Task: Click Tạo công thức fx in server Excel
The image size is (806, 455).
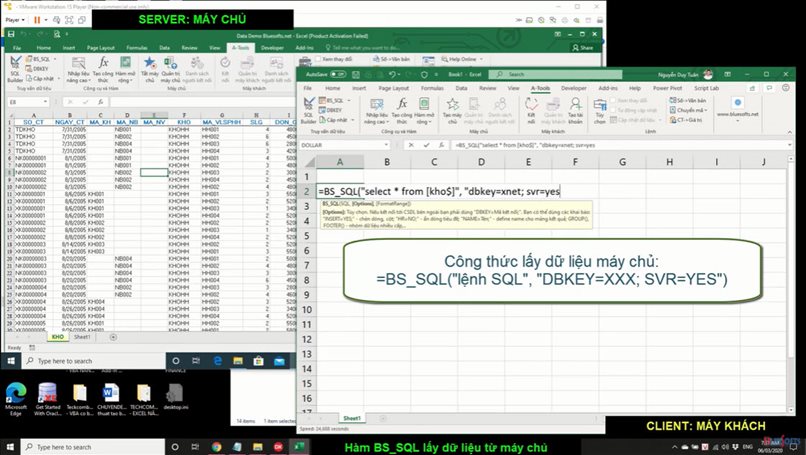Action: pyautogui.click(x=103, y=69)
